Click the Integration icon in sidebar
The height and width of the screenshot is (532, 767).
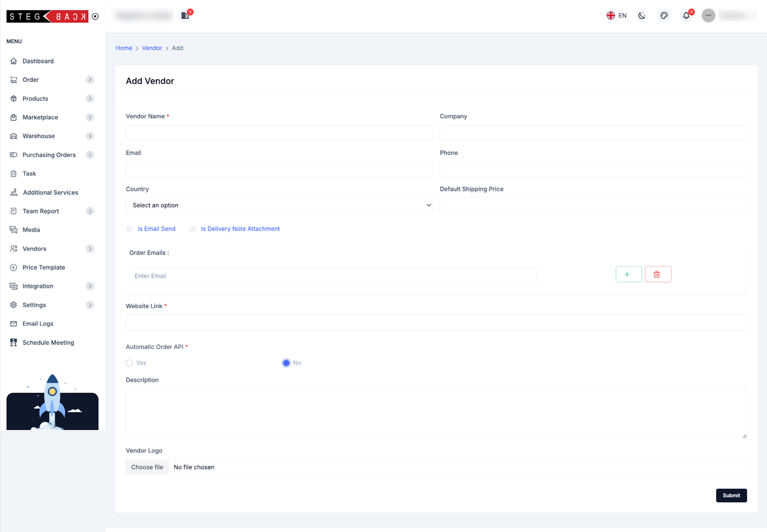(13, 286)
